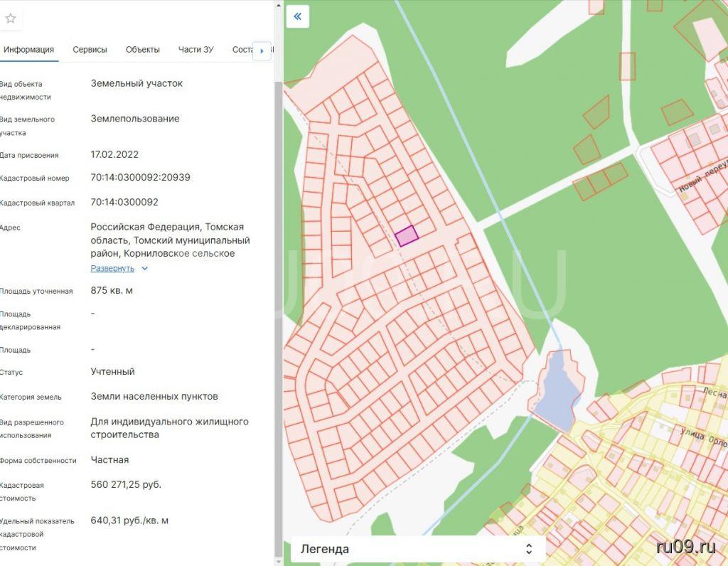Click the star favorite icon
Viewport: 728px width, 566px height.
point(10,18)
